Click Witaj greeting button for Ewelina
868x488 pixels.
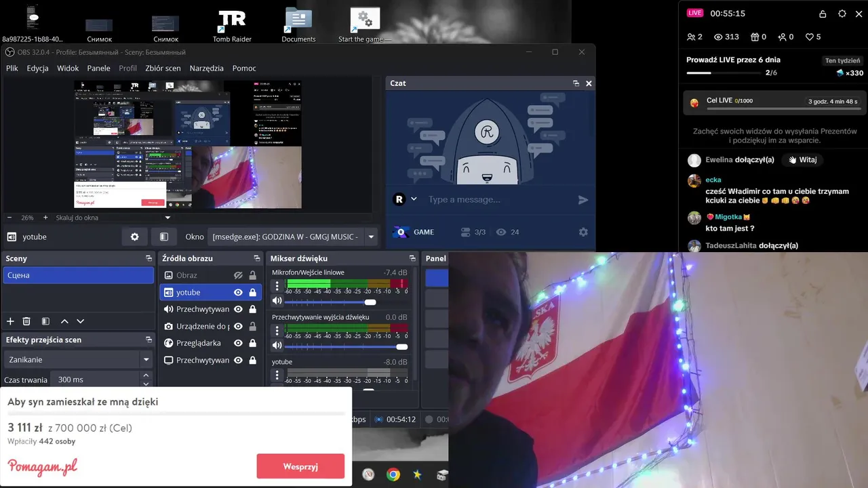click(x=802, y=160)
